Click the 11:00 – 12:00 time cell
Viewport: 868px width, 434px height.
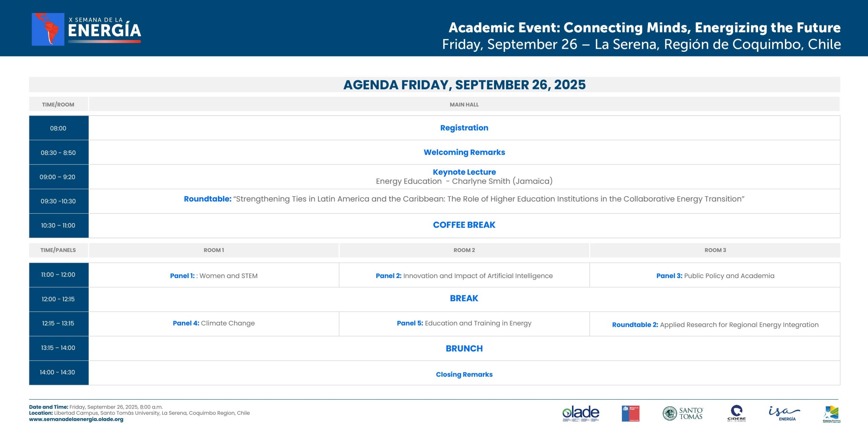pos(59,275)
